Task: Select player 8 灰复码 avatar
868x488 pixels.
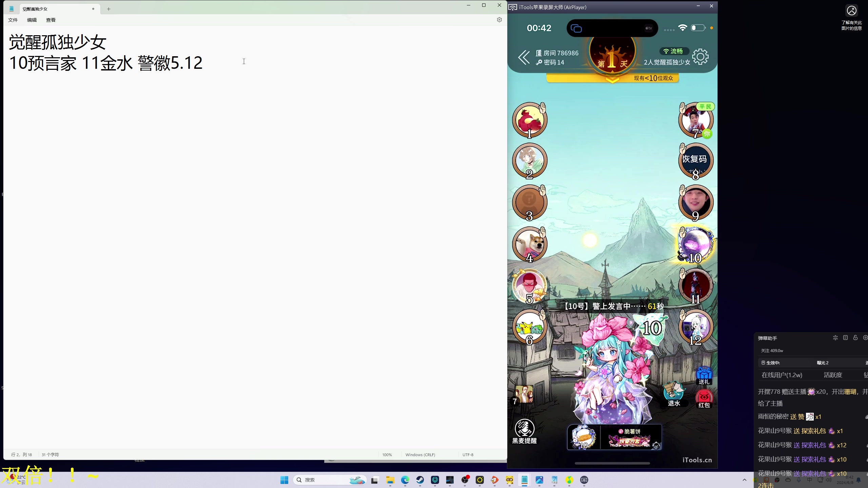Action: (696, 161)
